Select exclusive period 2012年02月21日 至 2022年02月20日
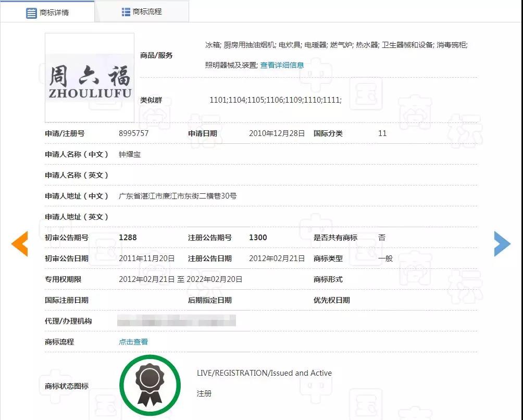The width and height of the screenshot is (523, 420). click(180, 279)
